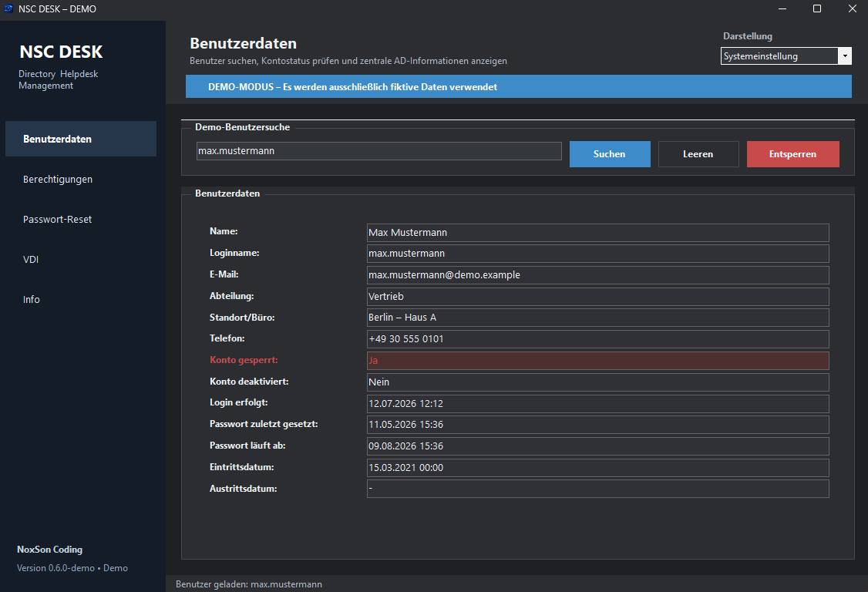Screen dimensions: 868x592
Task: Click the Standort/Büro label
Action: tap(242, 318)
